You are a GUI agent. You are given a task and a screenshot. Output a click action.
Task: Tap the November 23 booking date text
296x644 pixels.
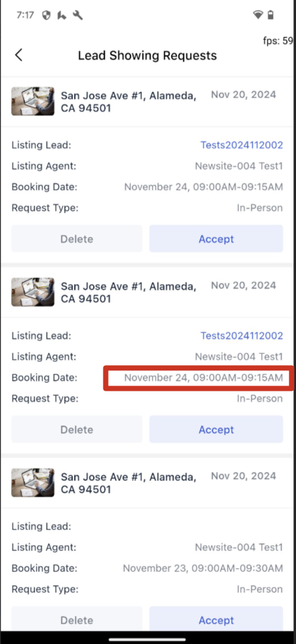203,569
